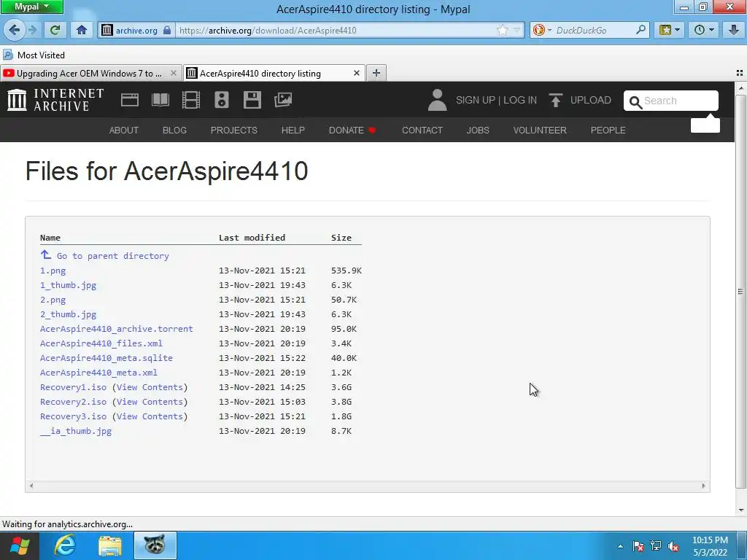The height and width of the screenshot is (560, 747).
Task: Click the muted volume tray icon
Action: (x=673, y=546)
